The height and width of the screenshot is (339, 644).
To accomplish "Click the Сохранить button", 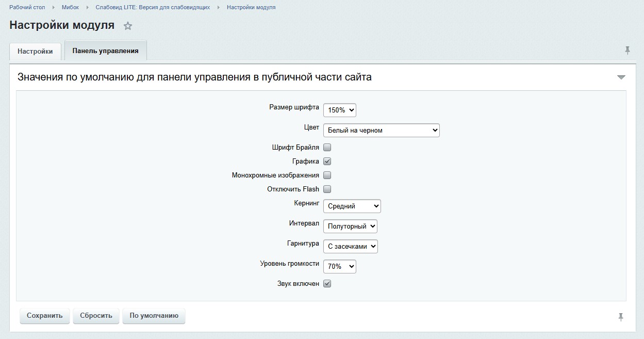I will pyautogui.click(x=44, y=316).
